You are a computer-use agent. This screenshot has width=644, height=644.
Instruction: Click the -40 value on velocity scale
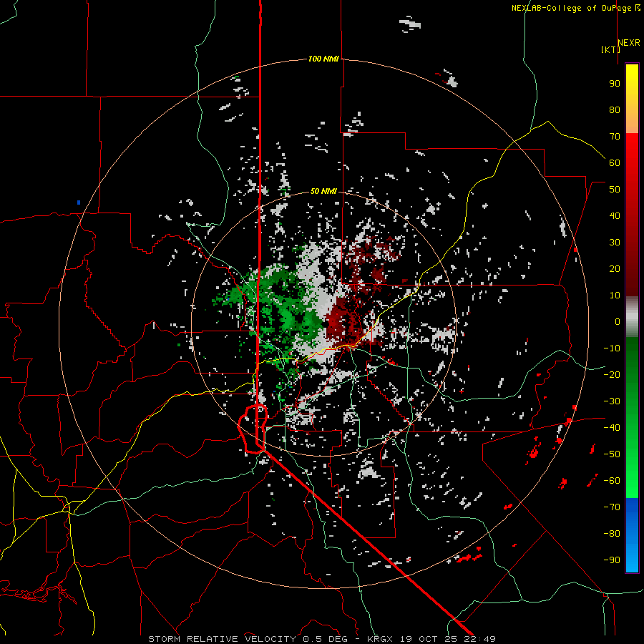(x=612, y=428)
